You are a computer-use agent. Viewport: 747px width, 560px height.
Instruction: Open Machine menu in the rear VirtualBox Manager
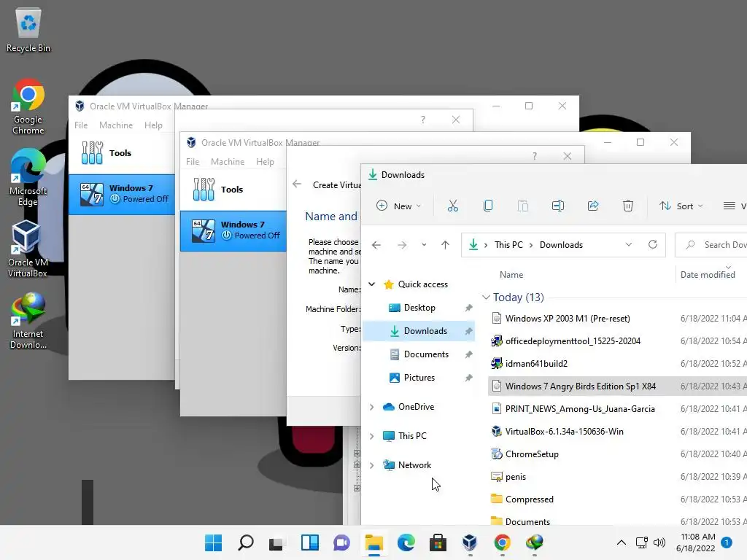pyautogui.click(x=116, y=125)
